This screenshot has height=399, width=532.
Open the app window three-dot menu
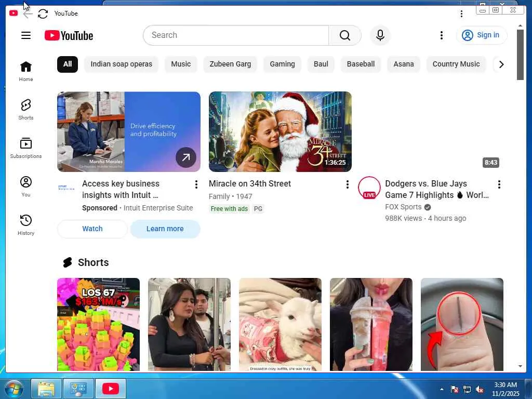(461, 14)
